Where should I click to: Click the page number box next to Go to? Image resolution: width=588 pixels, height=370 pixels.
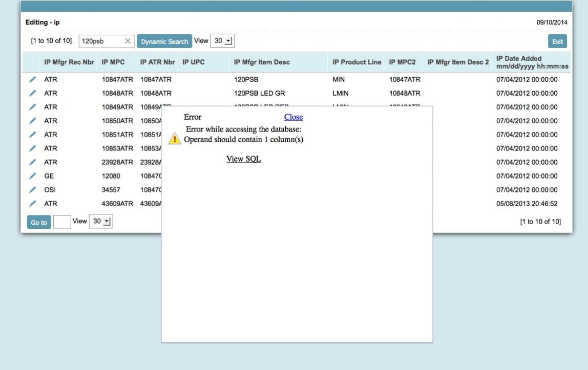point(62,221)
